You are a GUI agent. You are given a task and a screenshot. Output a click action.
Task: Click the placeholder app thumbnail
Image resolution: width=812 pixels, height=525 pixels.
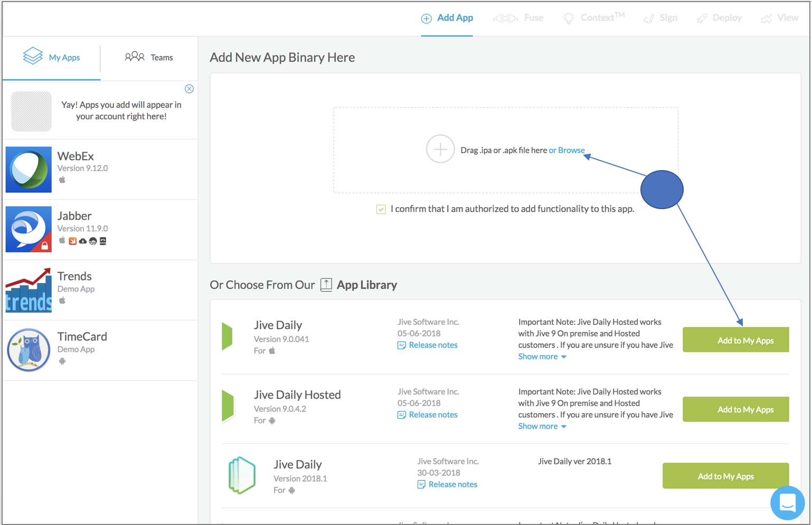[x=32, y=111]
